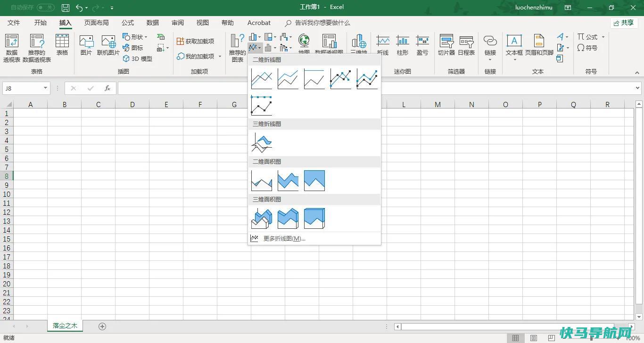Insert a Symbol (符号)
644x343 pixels.
587,48
